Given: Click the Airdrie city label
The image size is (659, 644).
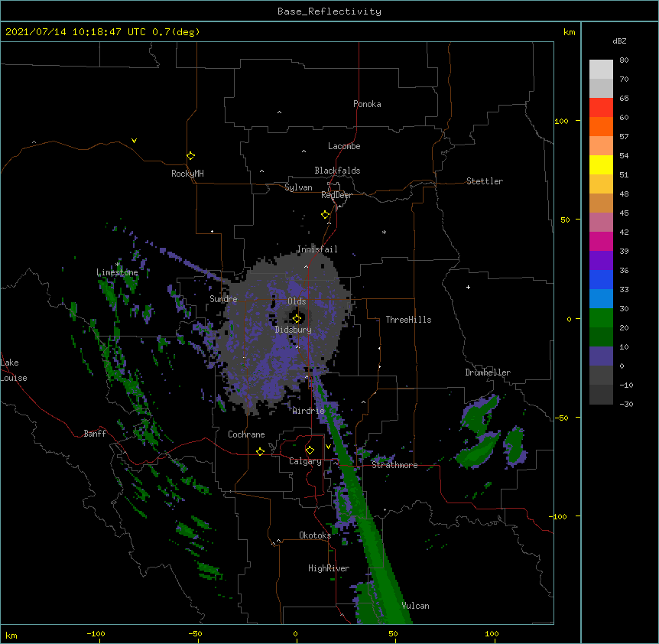Looking at the screenshot, I should (308, 411).
